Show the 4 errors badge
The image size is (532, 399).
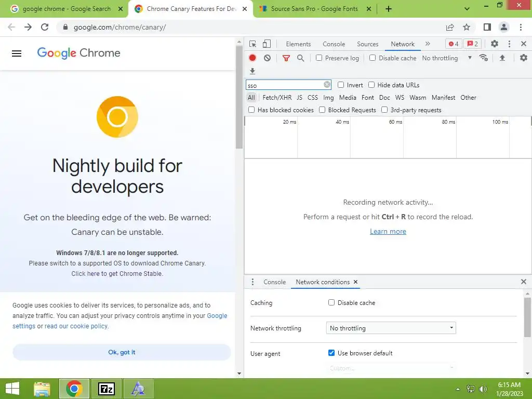[454, 44]
